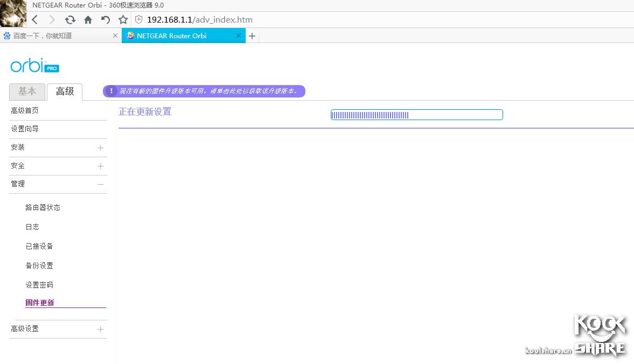Expand the 安全 section plus icon
This screenshot has width=634, height=364.
click(100, 166)
